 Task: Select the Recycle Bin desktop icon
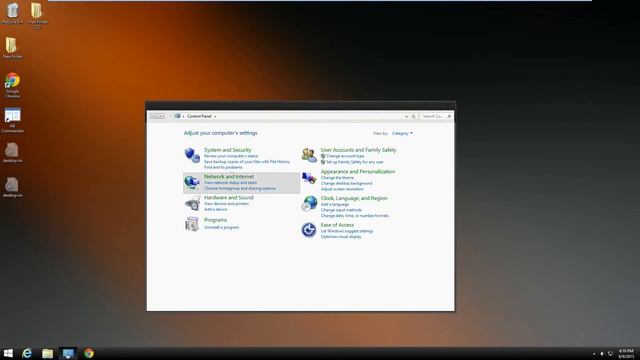13,13
